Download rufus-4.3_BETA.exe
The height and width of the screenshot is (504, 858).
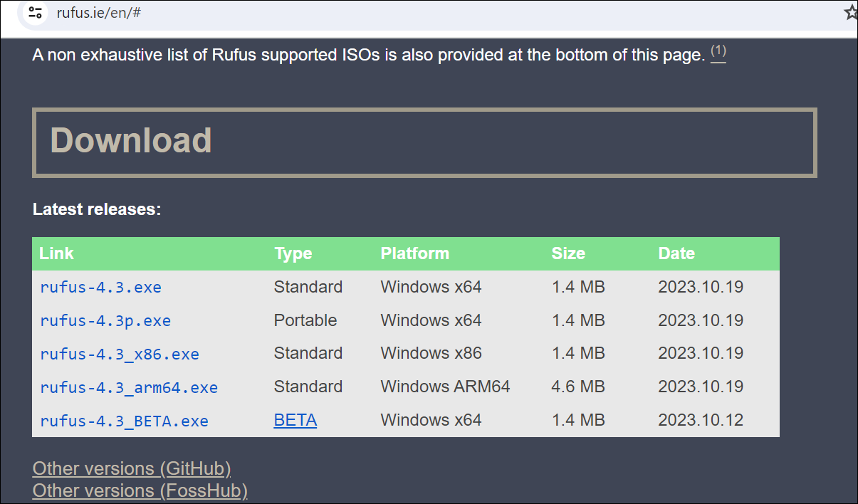tap(125, 421)
